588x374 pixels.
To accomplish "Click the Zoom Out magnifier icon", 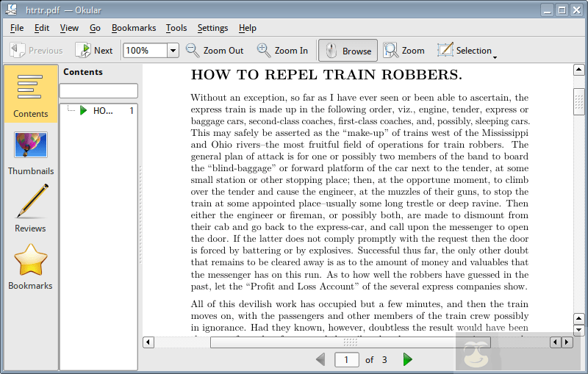I will 193,51.
